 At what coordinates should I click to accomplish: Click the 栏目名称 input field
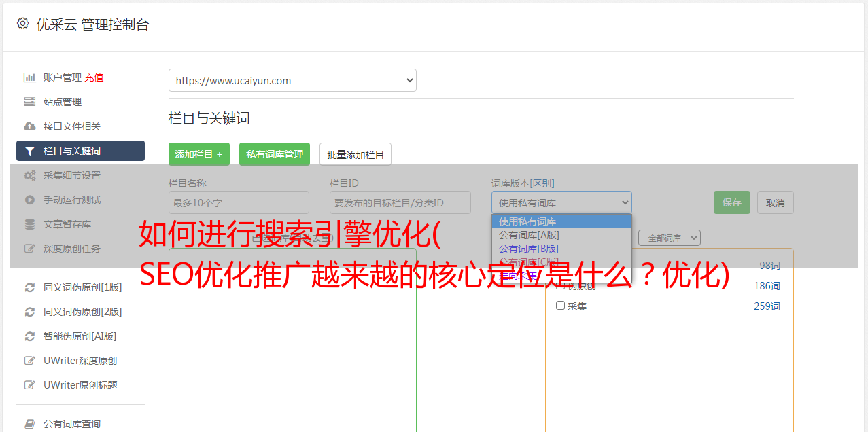click(x=239, y=202)
